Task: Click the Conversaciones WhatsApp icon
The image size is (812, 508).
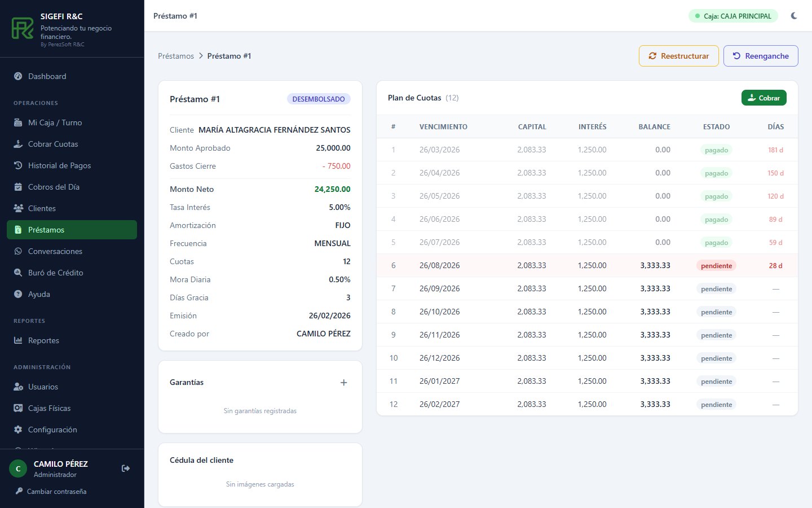Action: point(18,251)
